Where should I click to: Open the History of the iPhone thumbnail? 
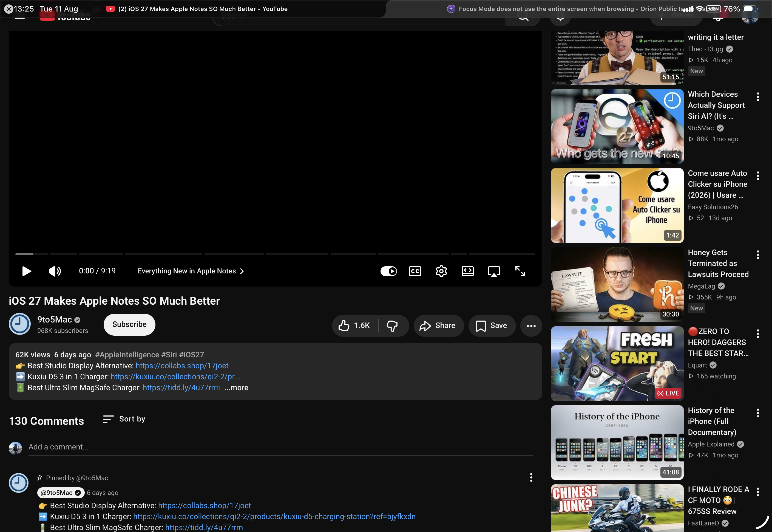(x=617, y=442)
